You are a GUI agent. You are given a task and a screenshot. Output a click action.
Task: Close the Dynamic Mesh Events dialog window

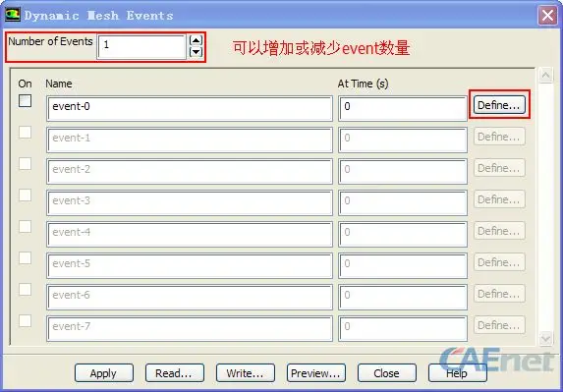click(547, 16)
